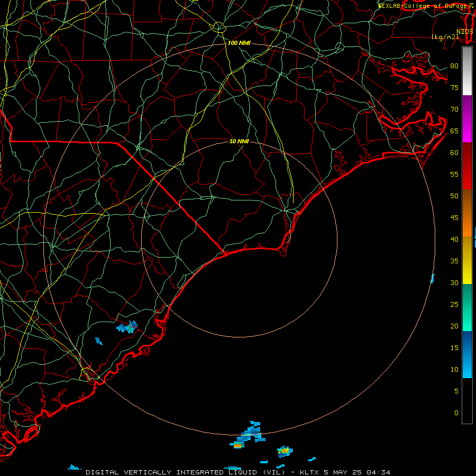Click the "100 NMI" range ring label
The width and height of the screenshot is (476, 476).
tap(239, 43)
